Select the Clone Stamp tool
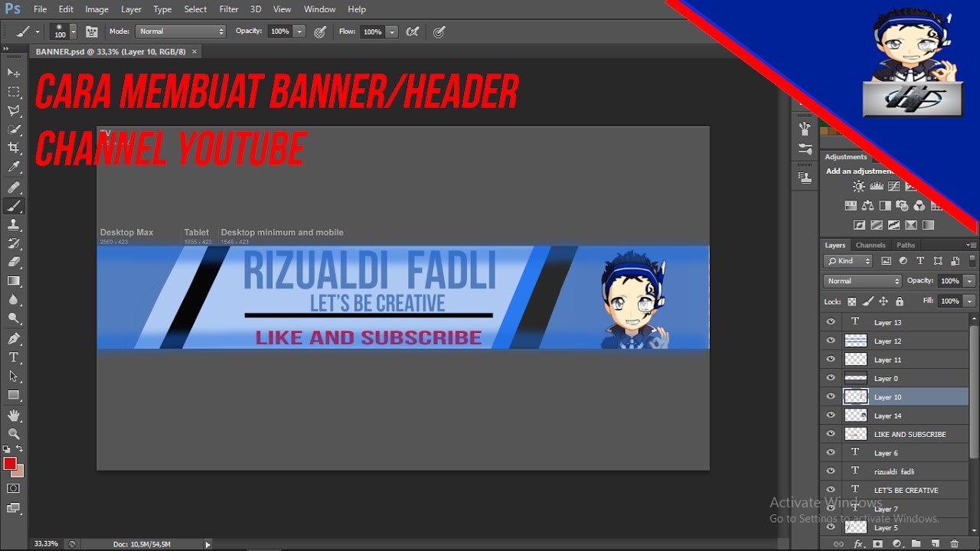 14,225
